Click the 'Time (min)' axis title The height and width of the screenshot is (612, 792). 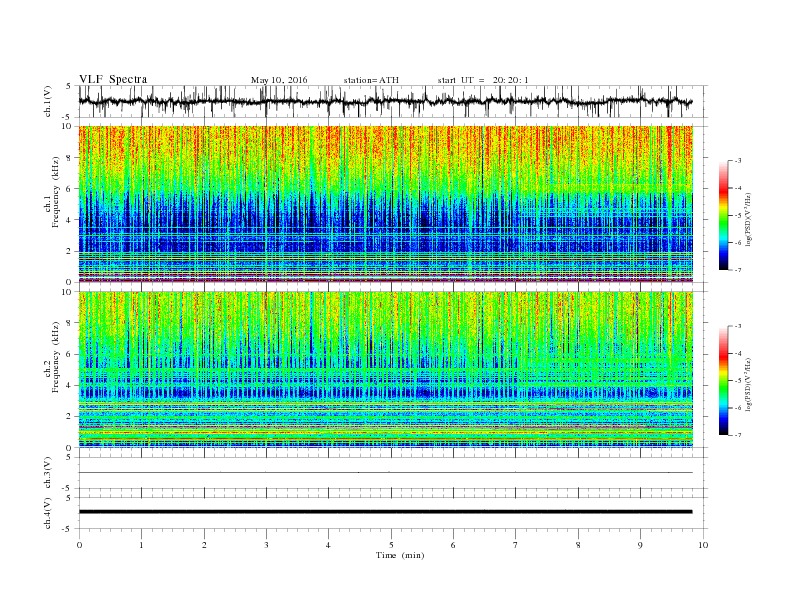point(400,555)
